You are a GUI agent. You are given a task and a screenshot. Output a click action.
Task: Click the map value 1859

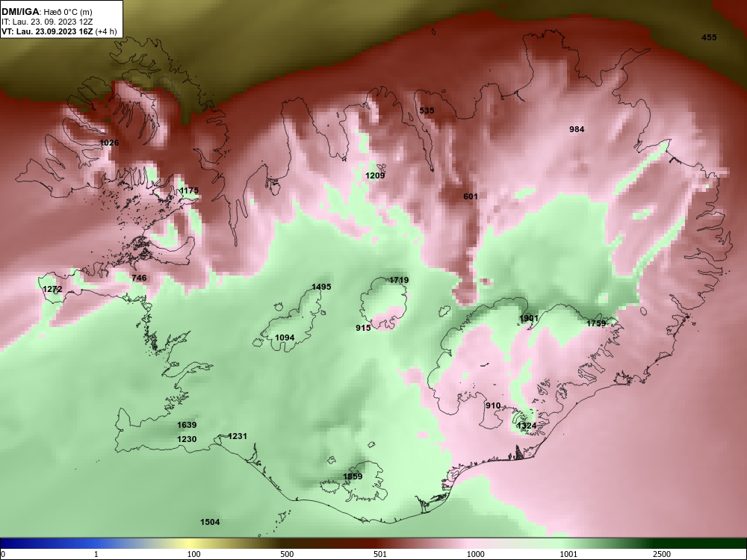pos(353,476)
